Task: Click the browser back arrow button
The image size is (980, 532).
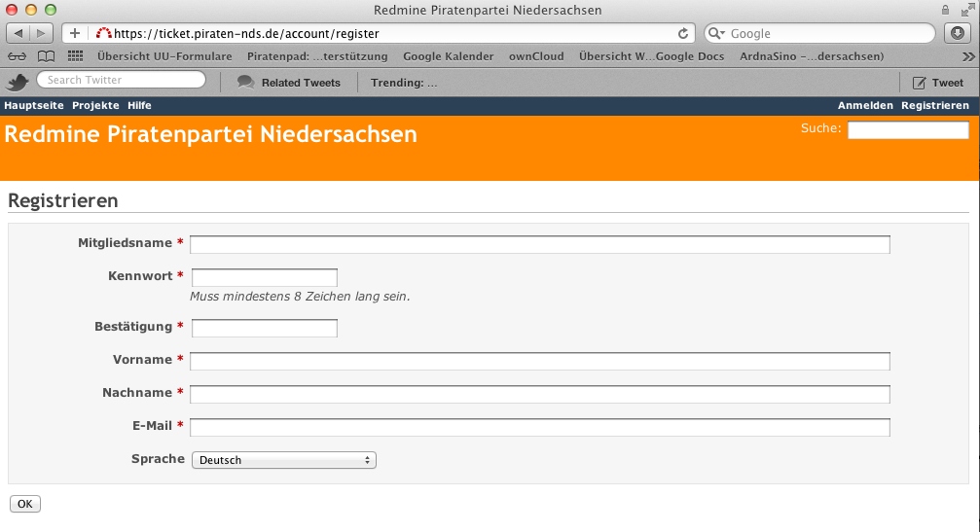Action: click(18, 33)
